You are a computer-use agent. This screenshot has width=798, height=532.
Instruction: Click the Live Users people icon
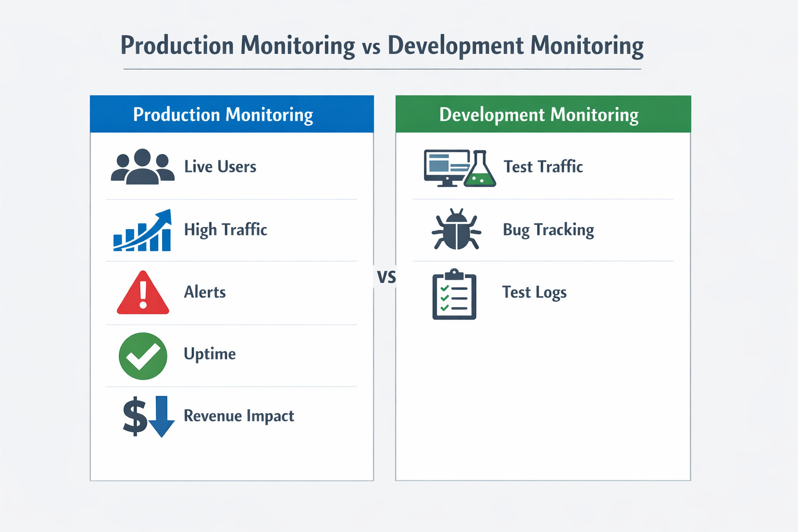coord(142,167)
